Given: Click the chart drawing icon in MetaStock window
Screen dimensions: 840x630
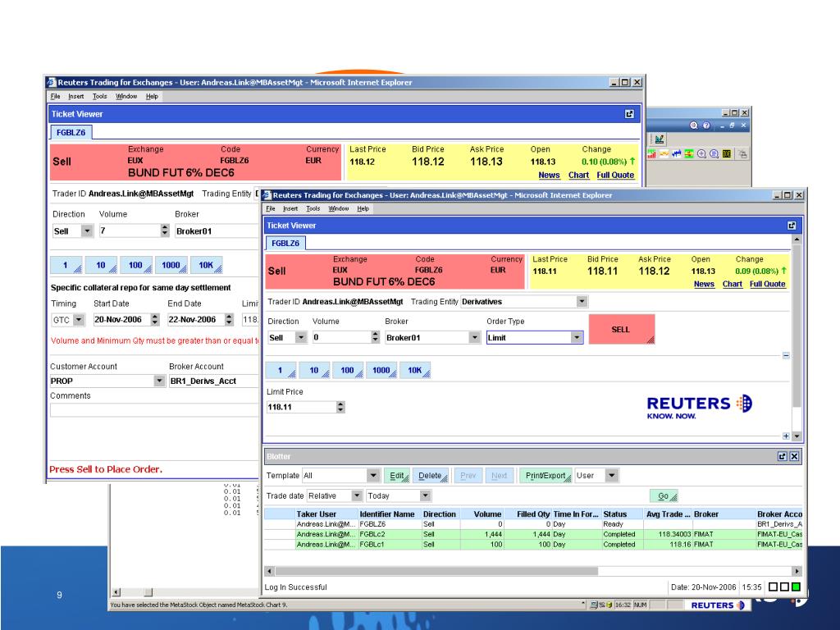Looking at the screenshot, I should 660,139.
